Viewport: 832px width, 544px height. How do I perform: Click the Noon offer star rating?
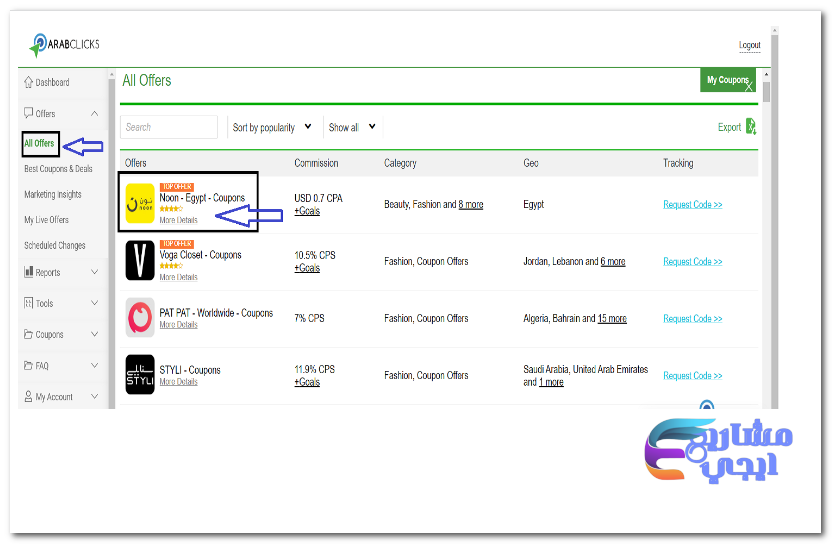pos(171,209)
